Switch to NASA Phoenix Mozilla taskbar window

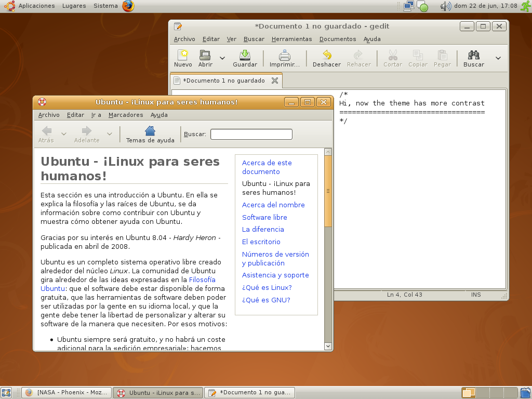click(67, 393)
